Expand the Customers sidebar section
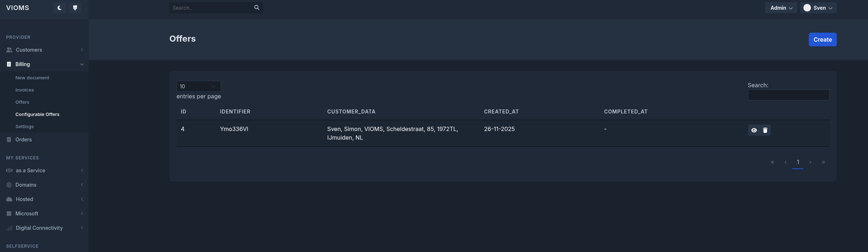 [29, 50]
